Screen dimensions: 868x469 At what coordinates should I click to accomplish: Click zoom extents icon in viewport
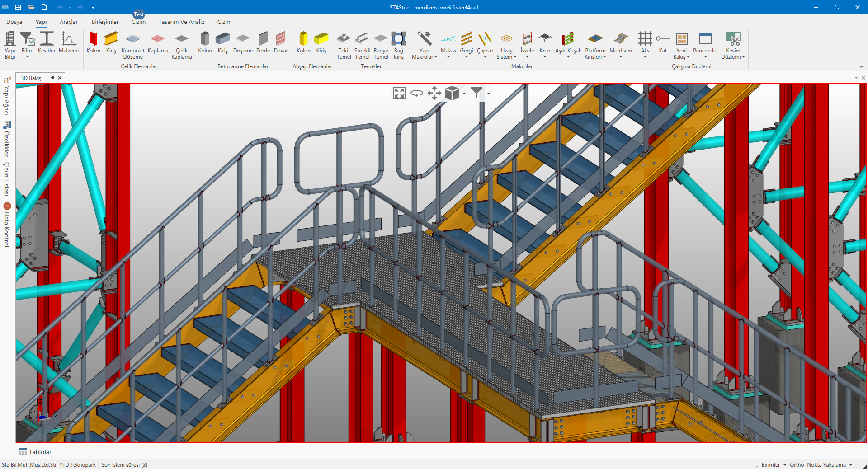click(399, 93)
